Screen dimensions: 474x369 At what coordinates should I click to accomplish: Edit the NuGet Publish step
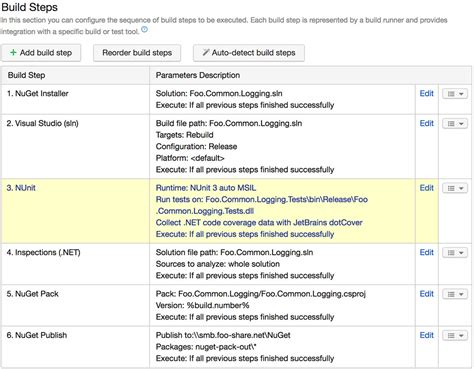(x=426, y=335)
